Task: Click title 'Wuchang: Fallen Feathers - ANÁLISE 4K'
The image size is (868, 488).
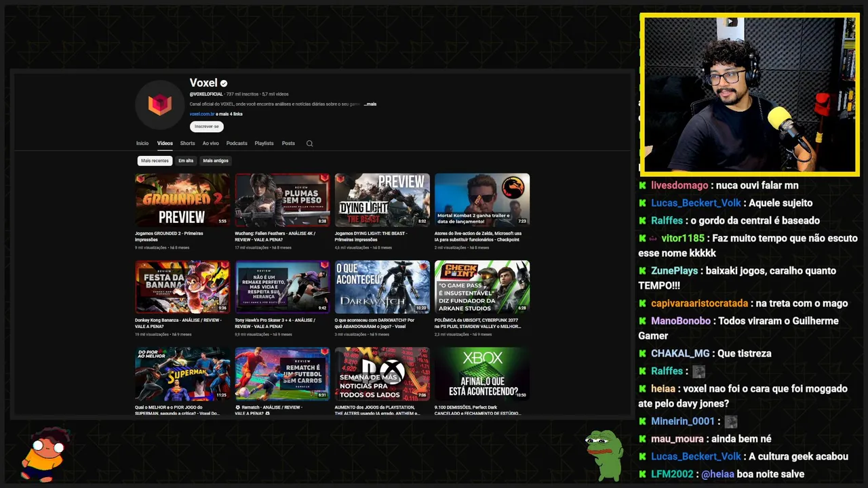Action: tap(275, 237)
